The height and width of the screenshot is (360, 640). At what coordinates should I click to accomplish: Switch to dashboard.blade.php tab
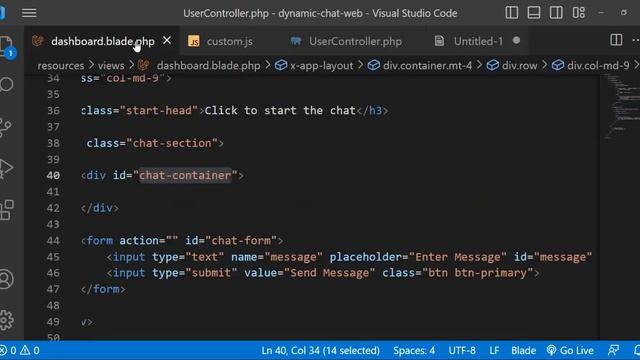coord(102,41)
